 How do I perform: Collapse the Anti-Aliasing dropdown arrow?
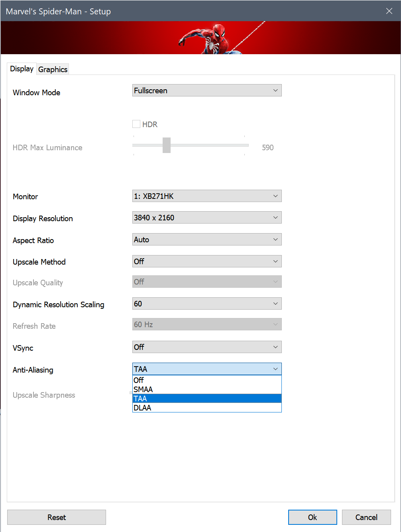click(x=275, y=369)
